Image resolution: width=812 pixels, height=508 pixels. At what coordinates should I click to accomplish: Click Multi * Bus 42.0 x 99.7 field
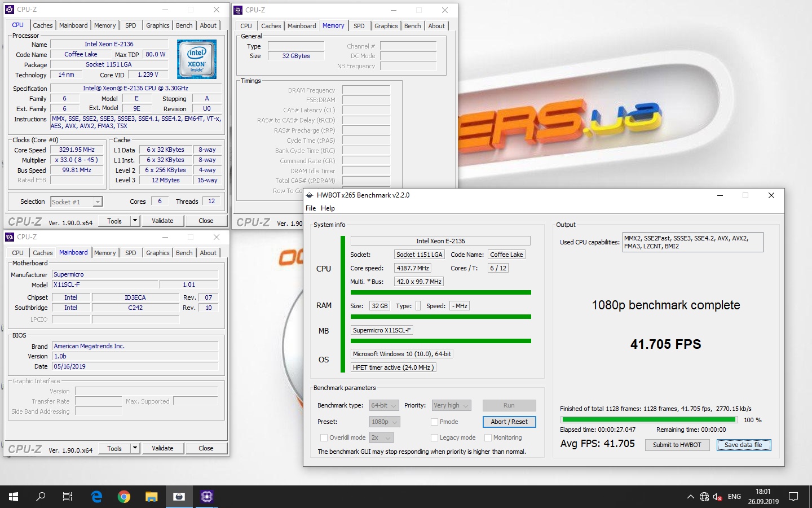tap(419, 282)
